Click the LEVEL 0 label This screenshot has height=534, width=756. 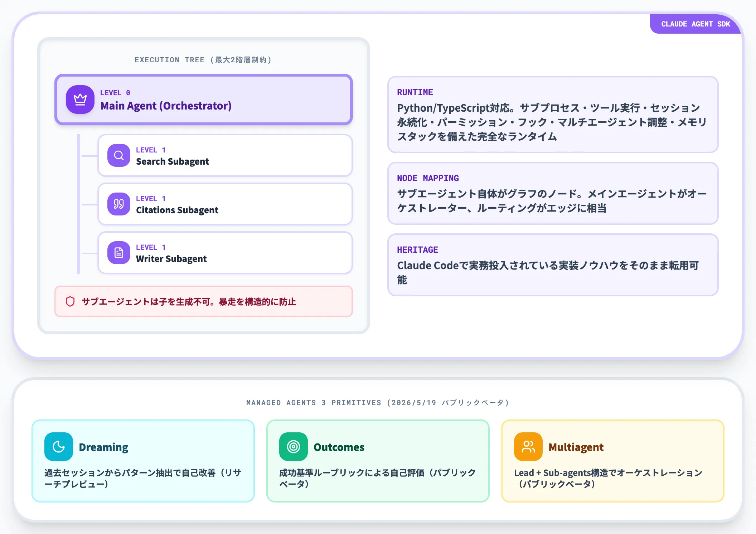point(115,93)
